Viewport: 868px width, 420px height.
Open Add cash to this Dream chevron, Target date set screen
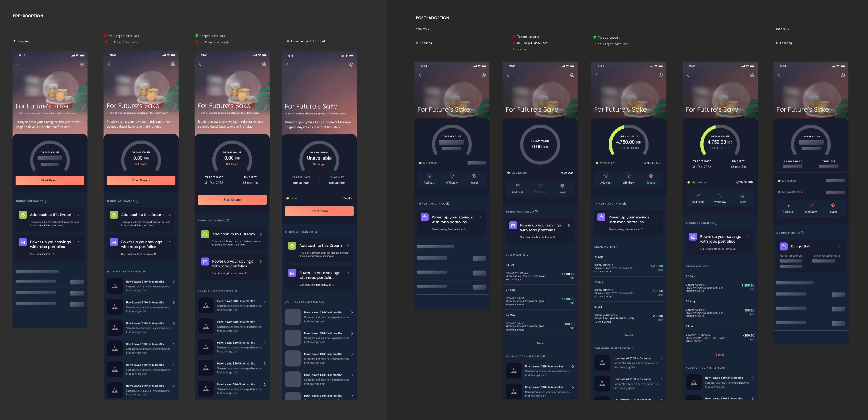coord(261,234)
